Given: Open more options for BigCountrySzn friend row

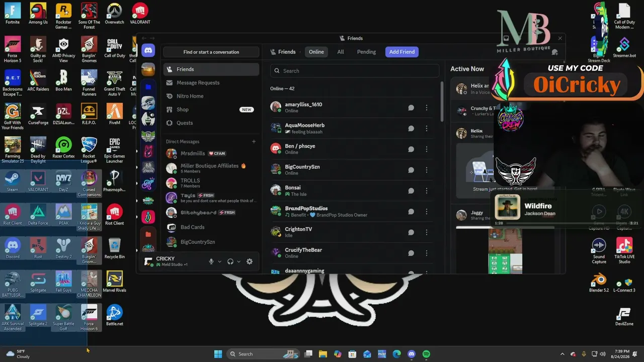Looking at the screenshot, I should (427, 170).
